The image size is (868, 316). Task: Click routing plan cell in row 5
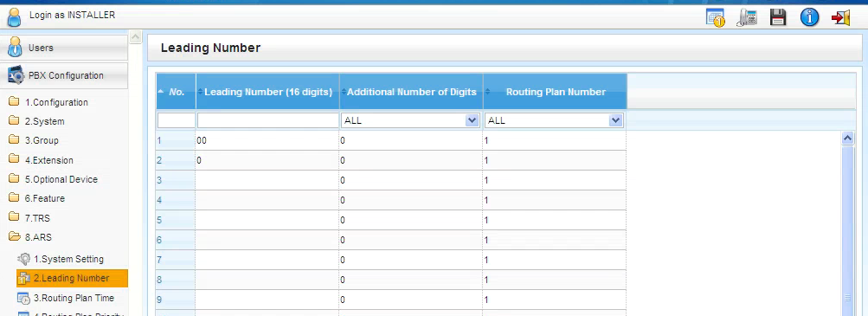coord(554,220)
